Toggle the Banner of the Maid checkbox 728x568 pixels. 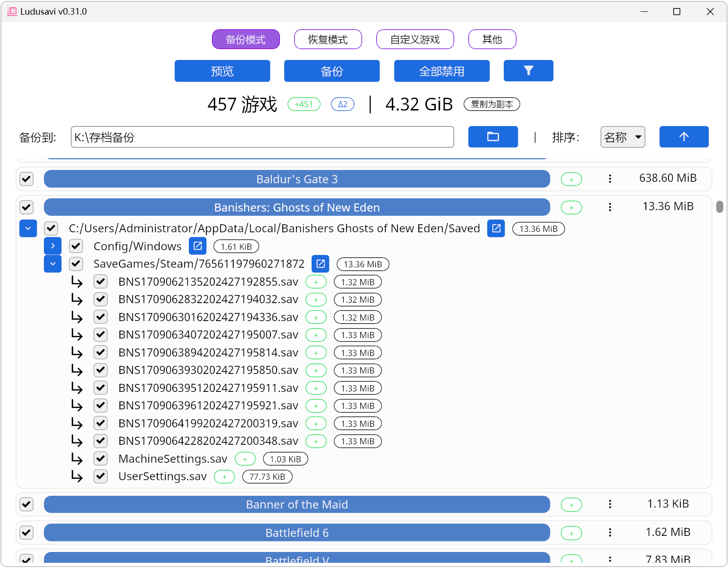pyautogui.click(x=26, y=504)
